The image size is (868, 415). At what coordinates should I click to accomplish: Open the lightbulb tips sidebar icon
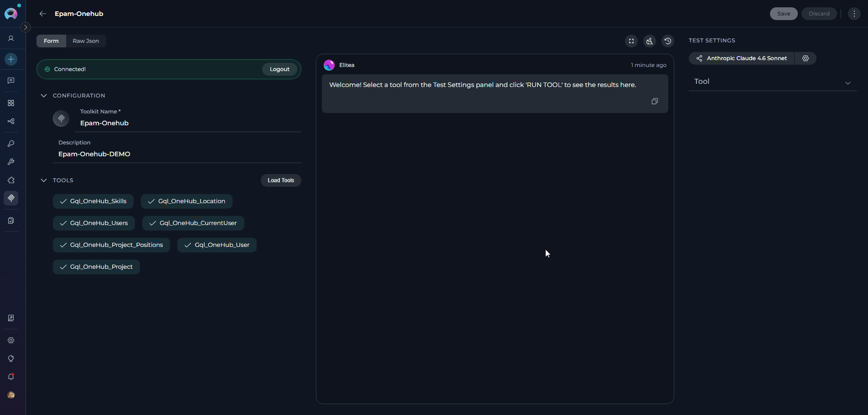(x=11, y=359)
